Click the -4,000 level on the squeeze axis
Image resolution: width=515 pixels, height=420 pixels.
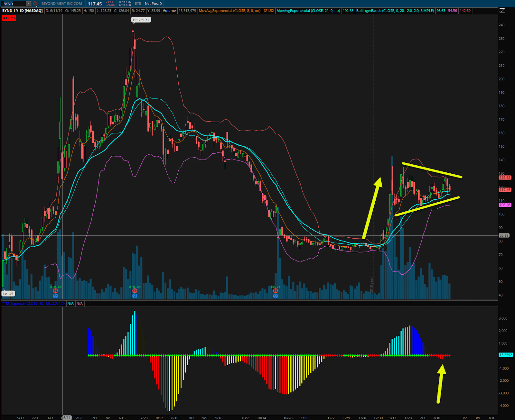click(504, 406)
